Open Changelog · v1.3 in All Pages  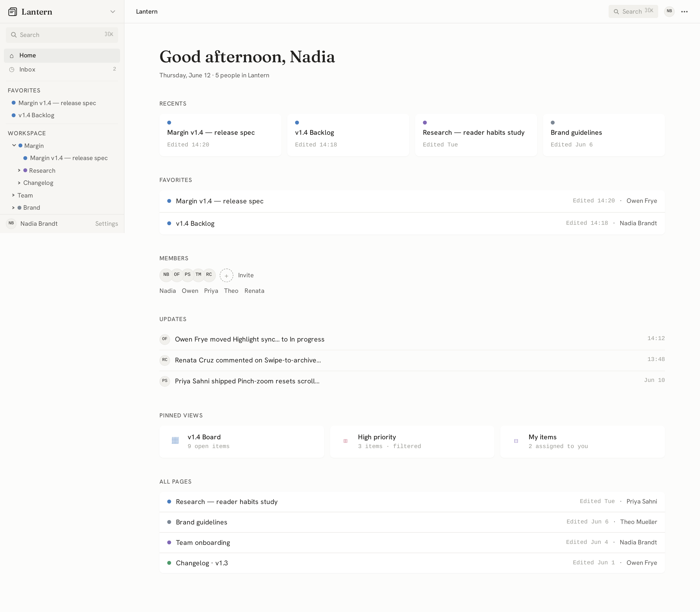pyautogui.click(x=412, y=563)
